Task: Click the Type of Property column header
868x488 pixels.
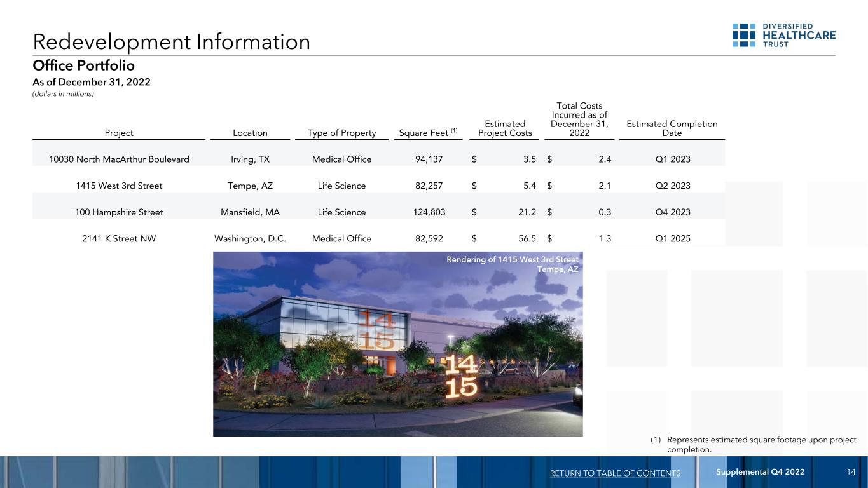Action: 341,133
